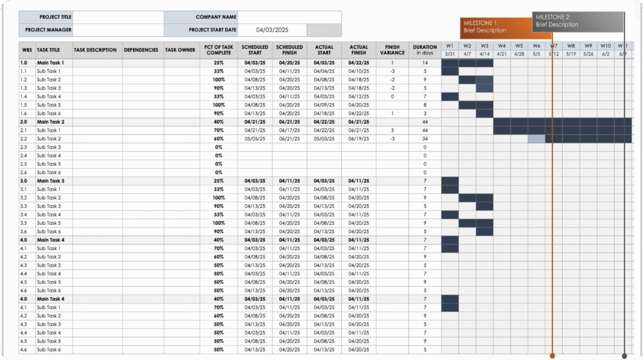644x360 pixels.
Task: Click the 0% complete cell in row 2.3
Action: coord(218,148)
